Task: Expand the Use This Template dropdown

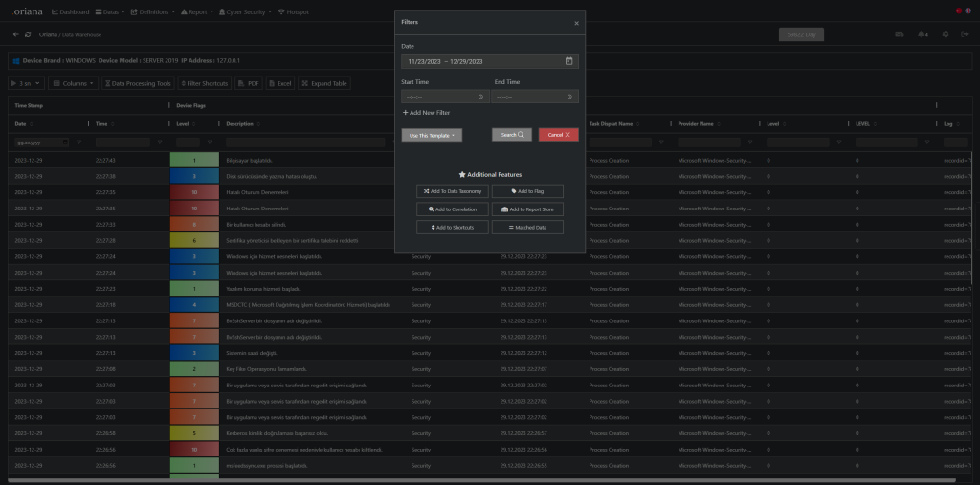Action: pos(432,135)
